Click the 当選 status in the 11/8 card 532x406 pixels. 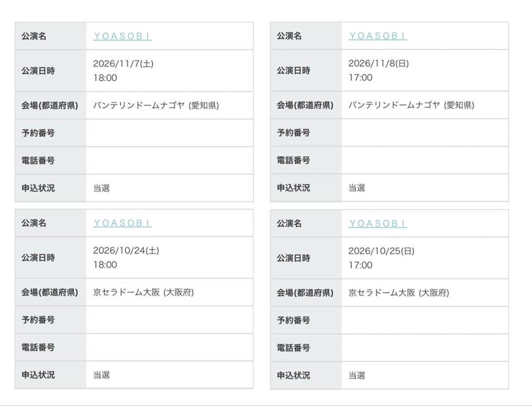point(357,187)
